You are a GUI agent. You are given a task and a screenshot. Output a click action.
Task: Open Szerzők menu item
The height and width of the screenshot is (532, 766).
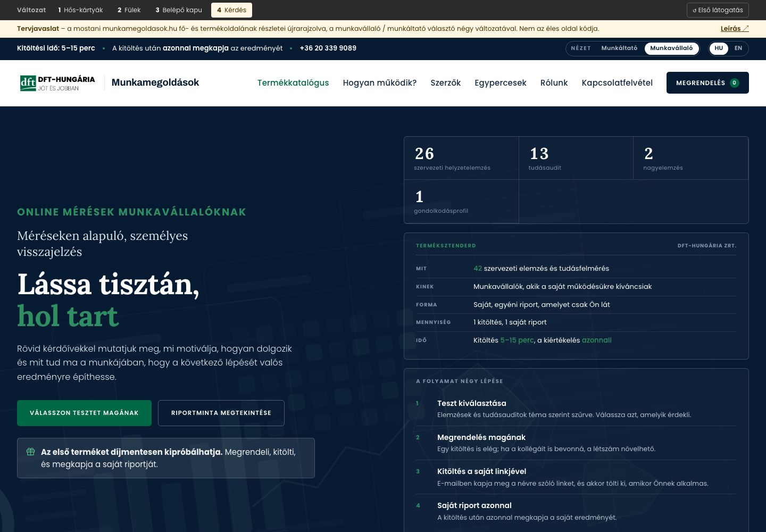tap(446, 83)
